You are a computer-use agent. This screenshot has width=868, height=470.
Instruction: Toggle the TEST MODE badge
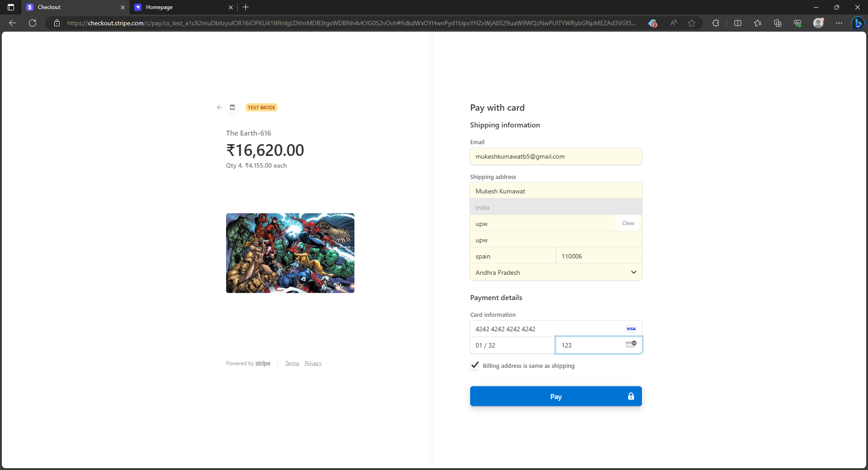tap(261, 107)
